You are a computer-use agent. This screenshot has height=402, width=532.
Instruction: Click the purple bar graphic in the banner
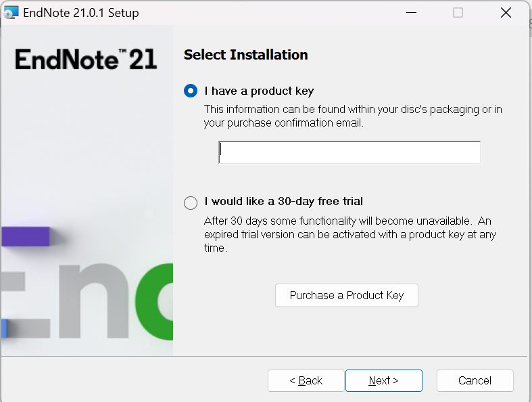(x=26, y=236)
